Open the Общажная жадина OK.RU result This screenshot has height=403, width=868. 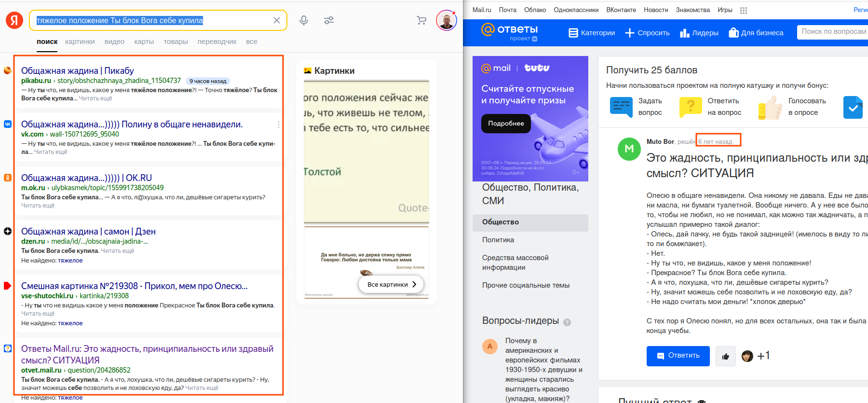[x=87, y=178]
